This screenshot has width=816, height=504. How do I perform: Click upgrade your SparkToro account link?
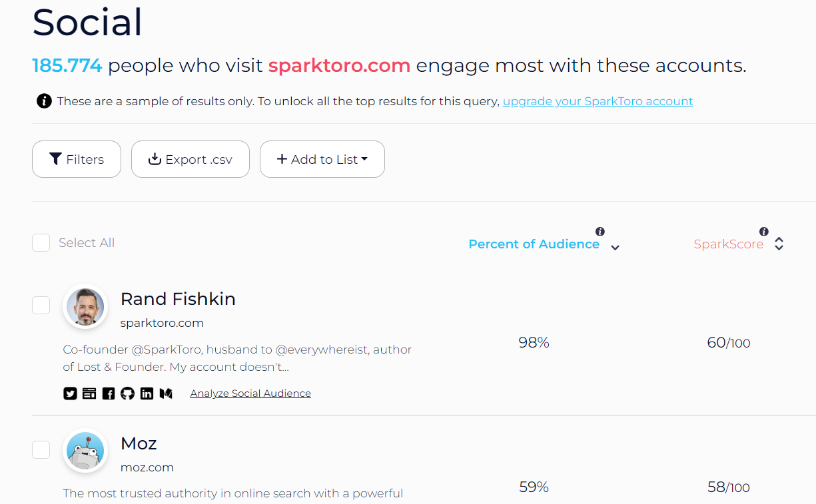[598, 101]
